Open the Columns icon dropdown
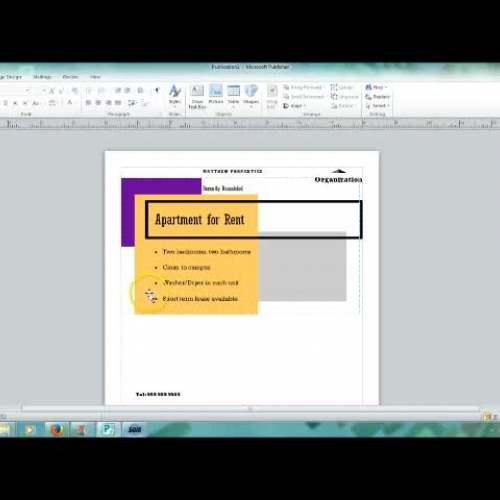This screenshot has height=500, width=500. coord(141,91)
